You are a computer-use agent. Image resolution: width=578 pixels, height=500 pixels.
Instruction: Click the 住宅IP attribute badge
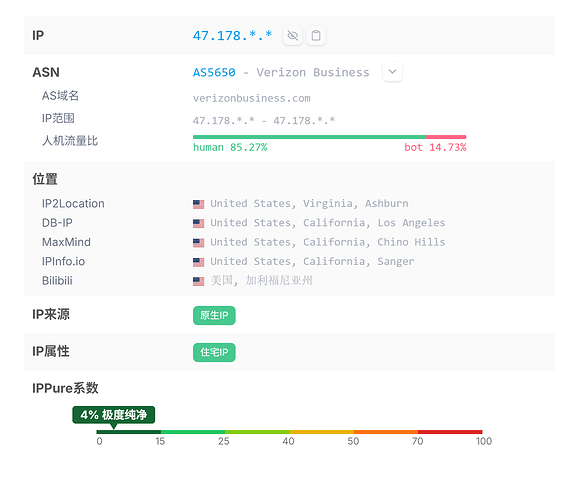click(x=214, y=353)
